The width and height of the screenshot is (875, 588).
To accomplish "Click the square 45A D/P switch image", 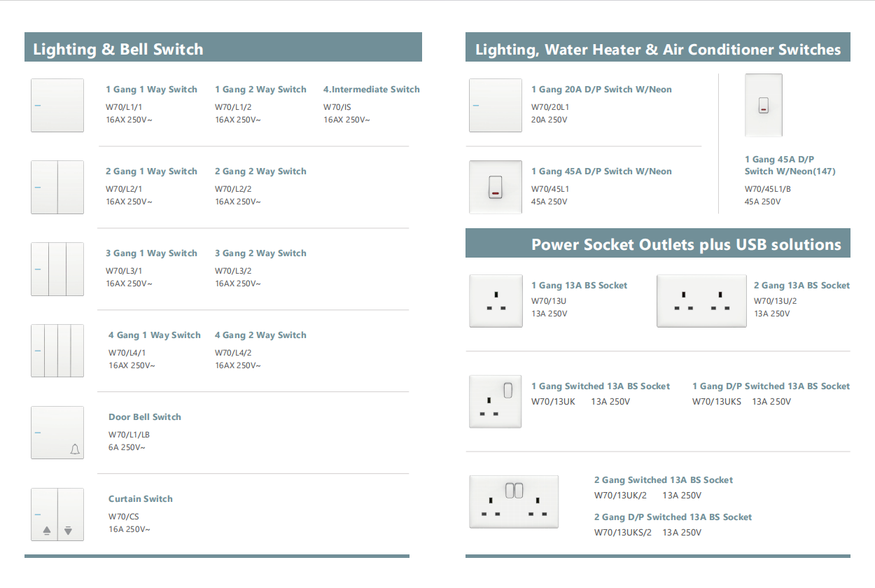I will coord(496,187).
